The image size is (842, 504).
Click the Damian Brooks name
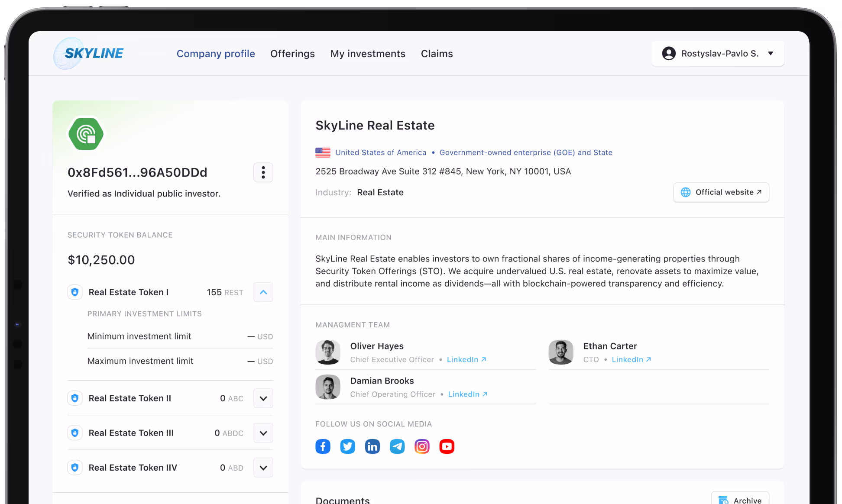382,381
